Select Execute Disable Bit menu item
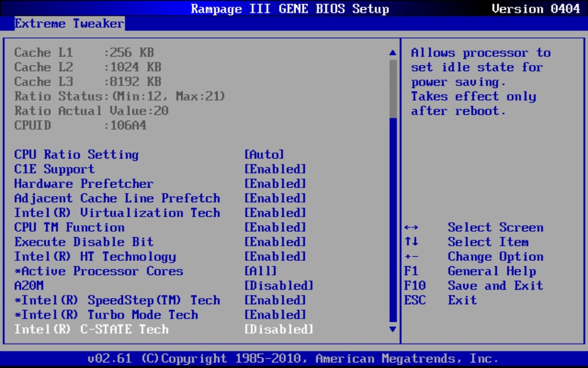 pos(84,242)
